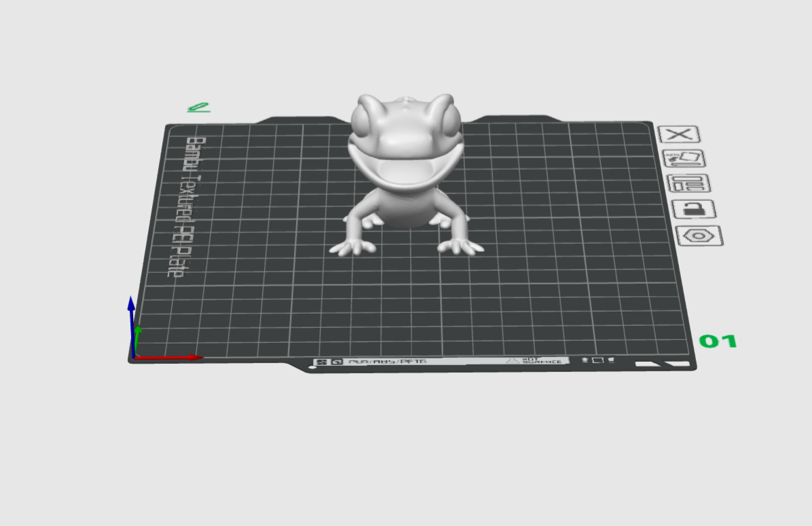The image size is (812, 526).
Task: Select the frog model on the plate
Action: point(406,174)
